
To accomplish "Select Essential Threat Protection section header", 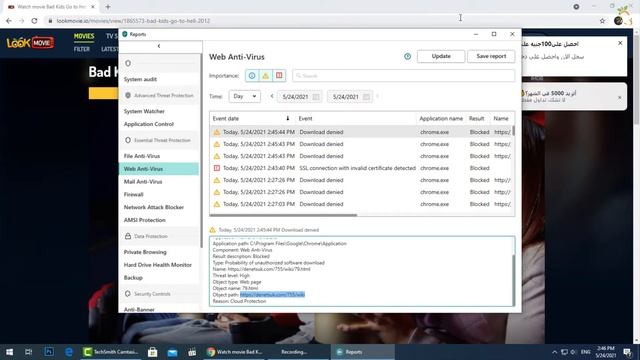I will 159,140.
